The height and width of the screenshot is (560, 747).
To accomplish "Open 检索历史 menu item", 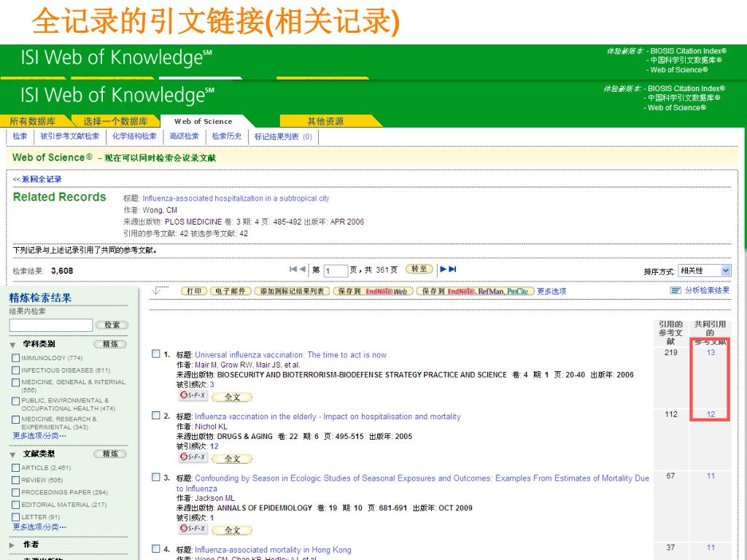I will tap(227, 136).
